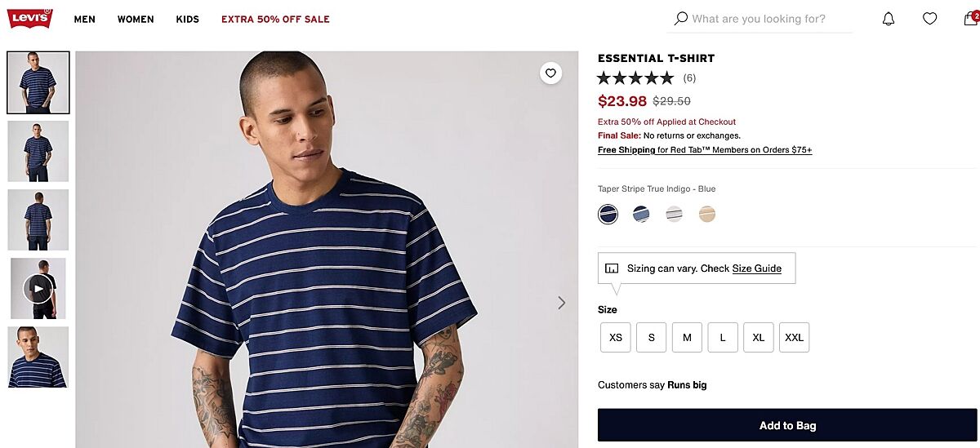The image size is (980, 448).
Task: Add the t-shirt to bag
Action: click(x=787, y=425)
